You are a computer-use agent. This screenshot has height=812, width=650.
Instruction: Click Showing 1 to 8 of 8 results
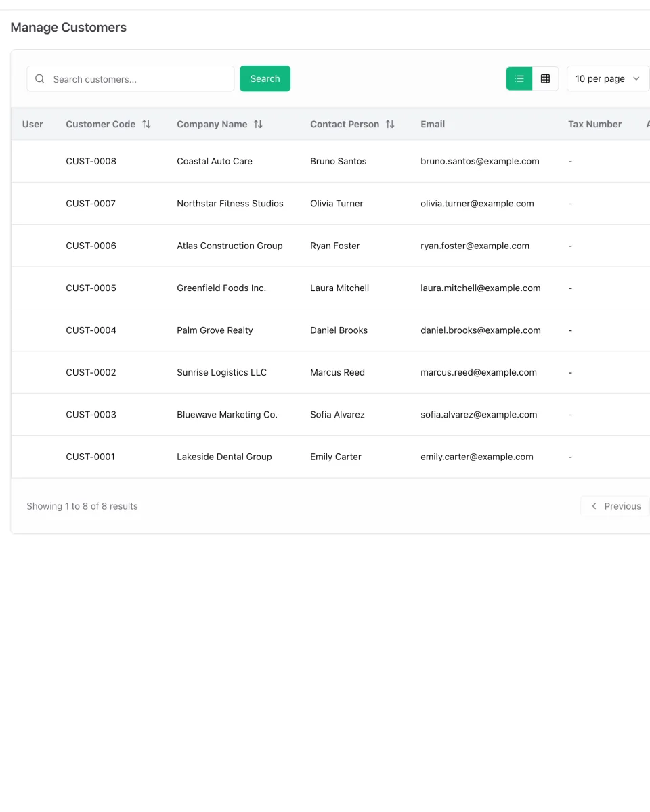(x=82, y=506)
